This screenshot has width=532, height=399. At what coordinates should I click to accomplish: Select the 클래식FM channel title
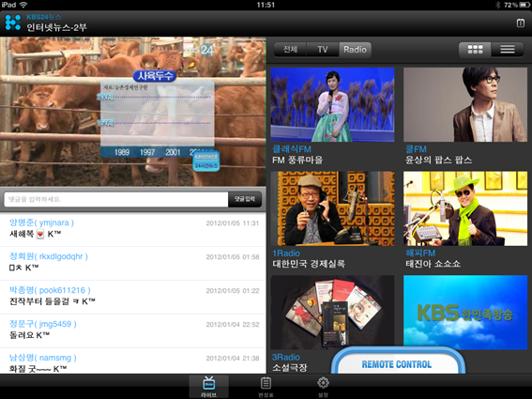292,149
